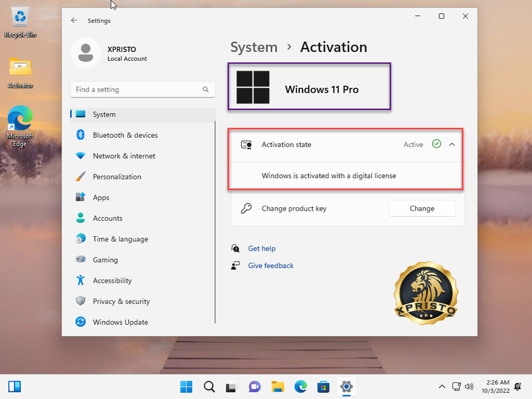Open the clock showing 2:26 AM
Viewport: 532px width, 399px height.
point(495,387)
